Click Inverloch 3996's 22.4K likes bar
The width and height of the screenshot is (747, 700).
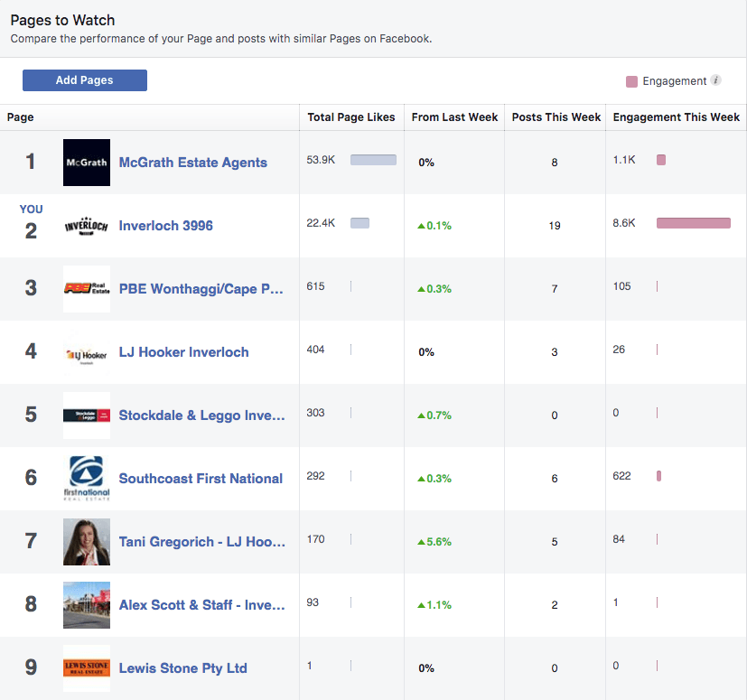[x=359, y=223]
